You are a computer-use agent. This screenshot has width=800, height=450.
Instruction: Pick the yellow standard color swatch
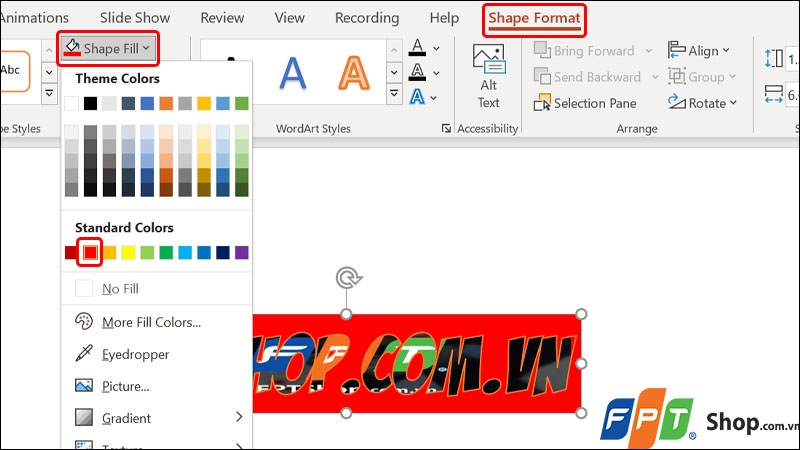(128, 252)
